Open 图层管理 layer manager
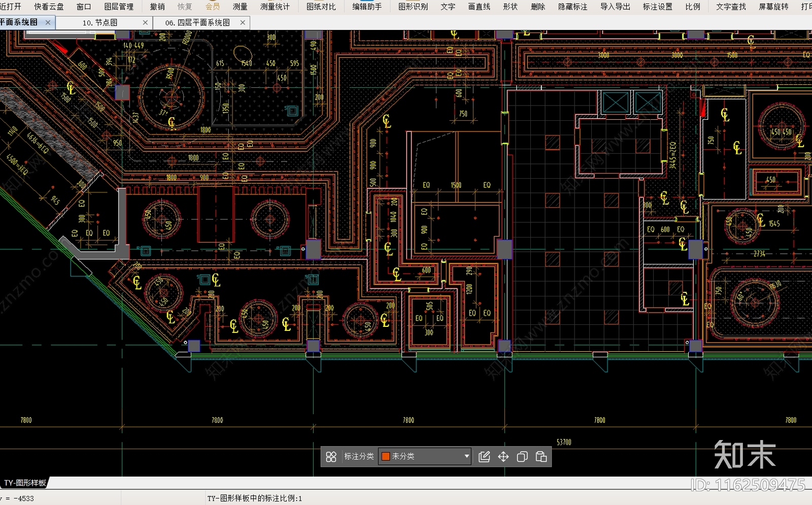Image resolution: width=812 pixels, height=505 pixels. (x=119, y=7)
